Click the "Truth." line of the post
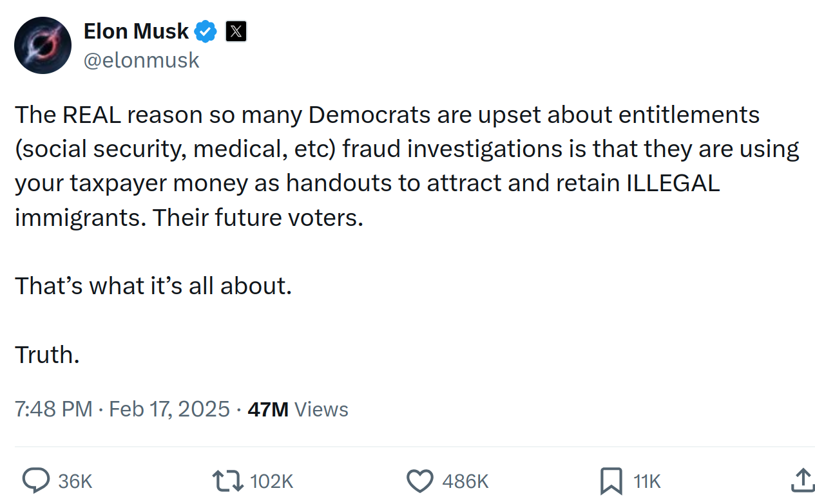 [x=47, y=354]
